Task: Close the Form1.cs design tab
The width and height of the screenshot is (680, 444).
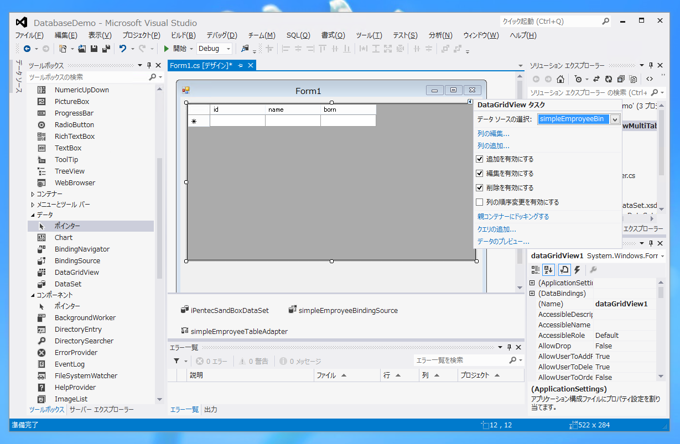Action: point(250,65)
